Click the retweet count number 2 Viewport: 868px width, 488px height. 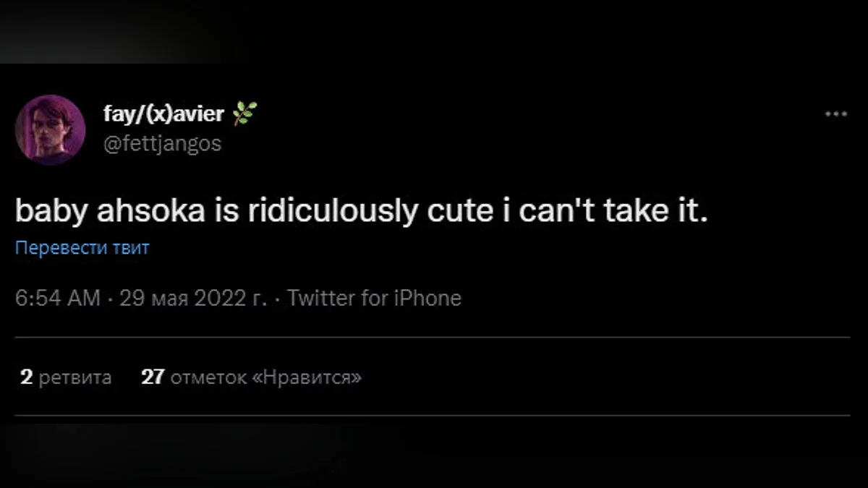27,377
